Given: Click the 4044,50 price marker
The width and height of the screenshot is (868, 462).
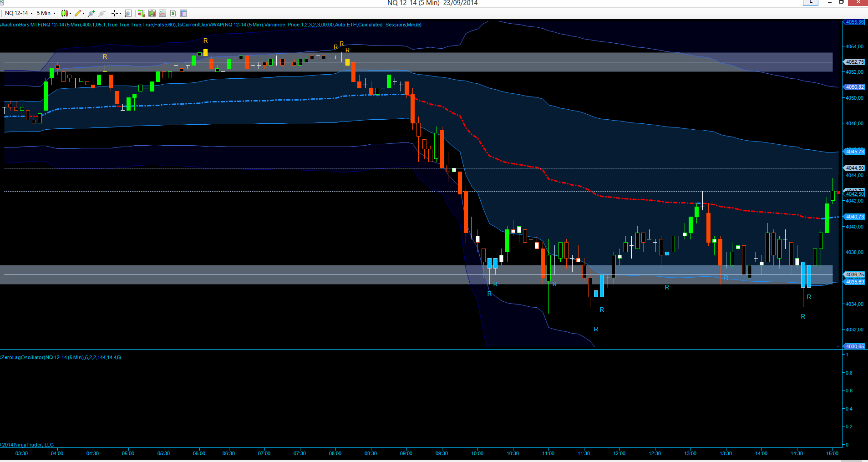Looking at the screenshot, I should (x=854, y=168).
